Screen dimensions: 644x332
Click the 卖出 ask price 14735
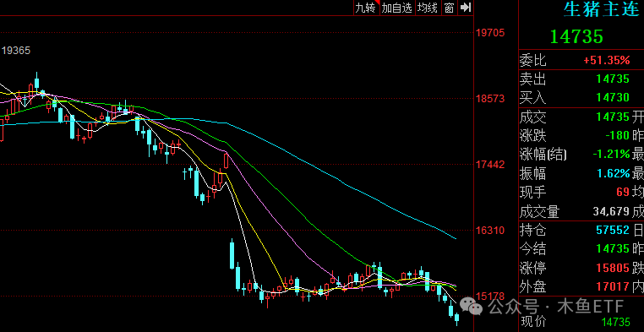613,79
